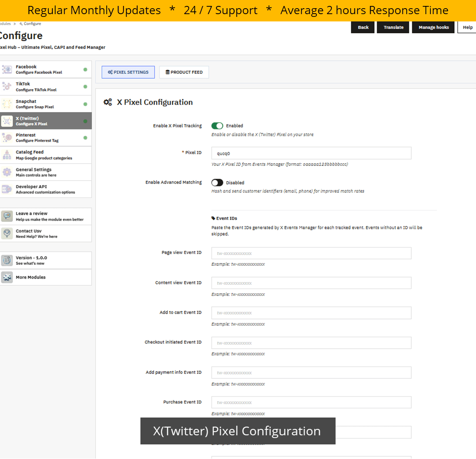Switch to the Product Feed tab
The image size is (476, 459).
pyautogui.click(x=184, y=72)
